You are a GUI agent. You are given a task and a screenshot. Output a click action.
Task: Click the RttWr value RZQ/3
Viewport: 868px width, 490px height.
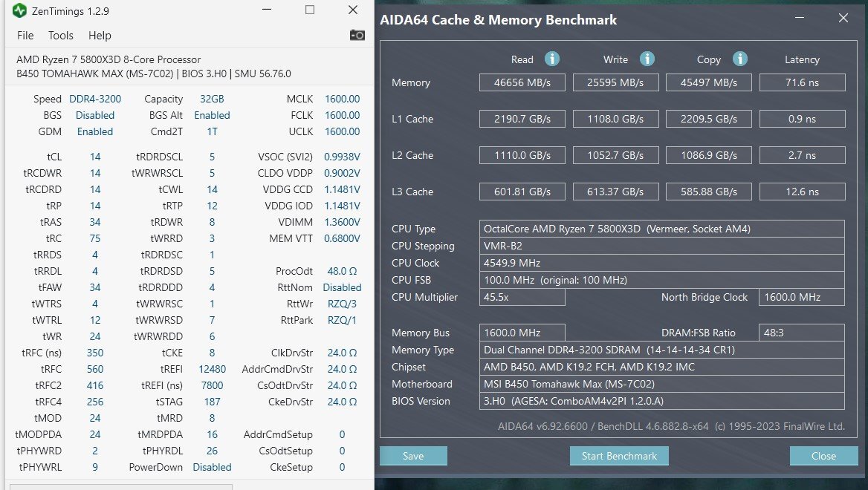pos(342,304)
